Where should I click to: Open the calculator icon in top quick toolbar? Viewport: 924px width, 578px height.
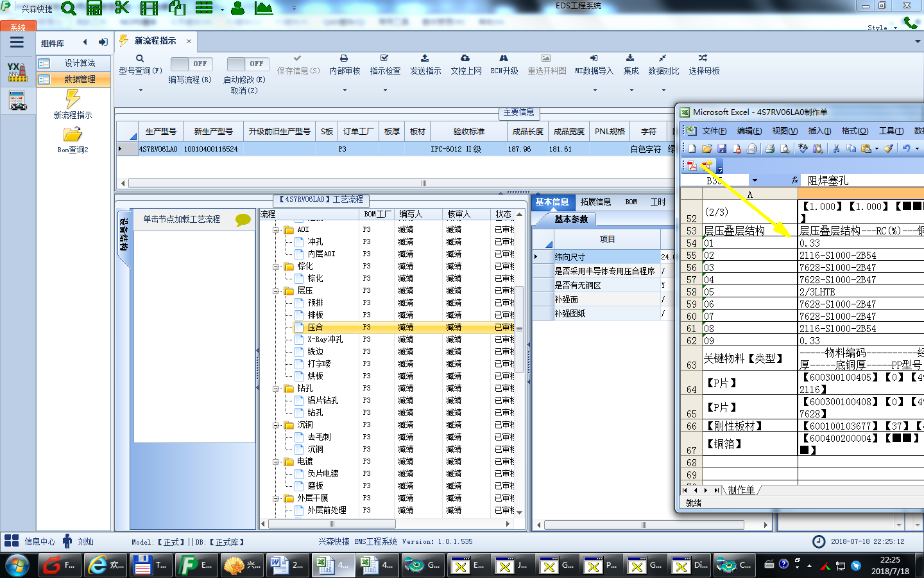[x=94, y=8]
